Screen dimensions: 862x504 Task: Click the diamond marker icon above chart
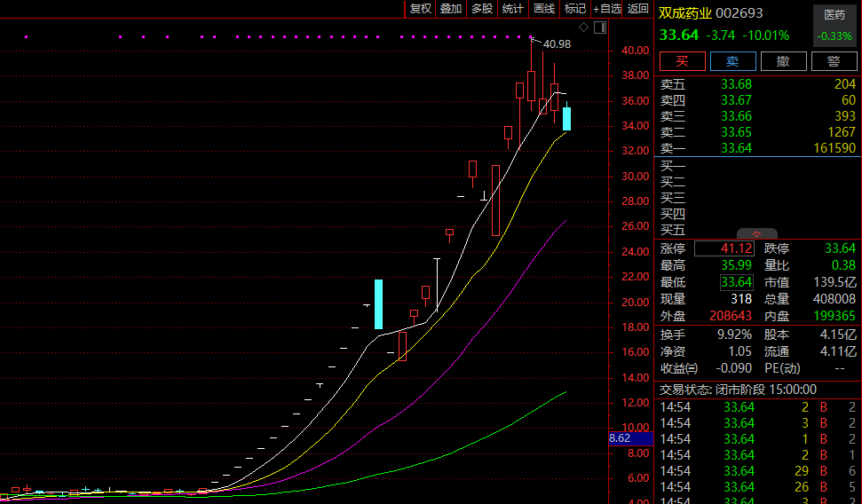583,28
